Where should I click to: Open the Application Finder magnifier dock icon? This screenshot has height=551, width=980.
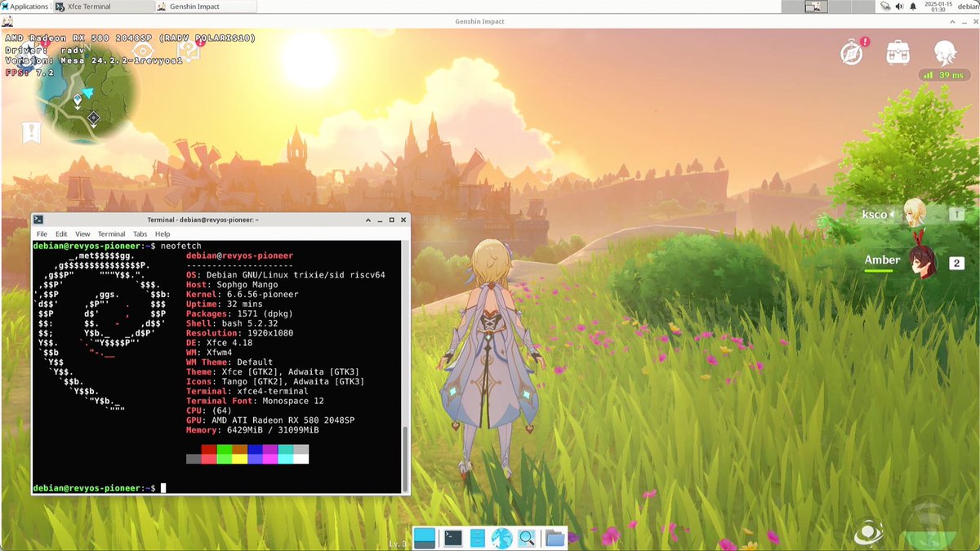click(527, 538)
